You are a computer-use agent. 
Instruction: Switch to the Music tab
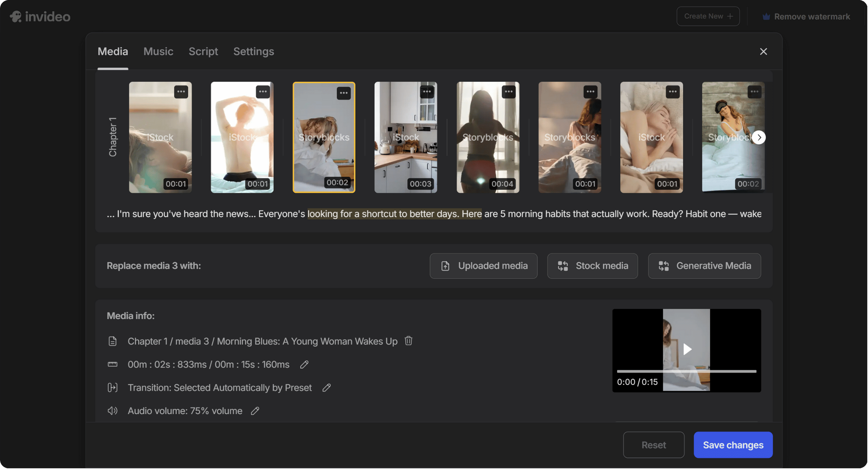[158, 52]
